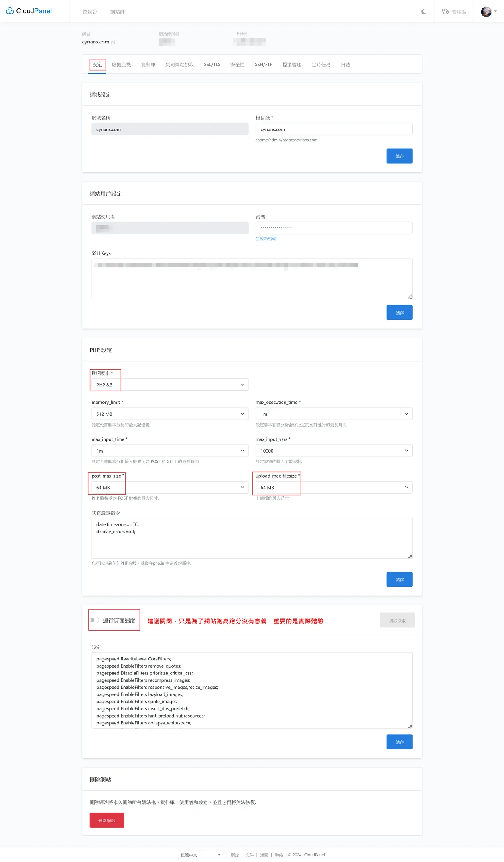Image resolution: width=504 pixels, height=862 pixels.
Task: Click resize grip of pagespeed settings box
Action: tap(409, 726)
